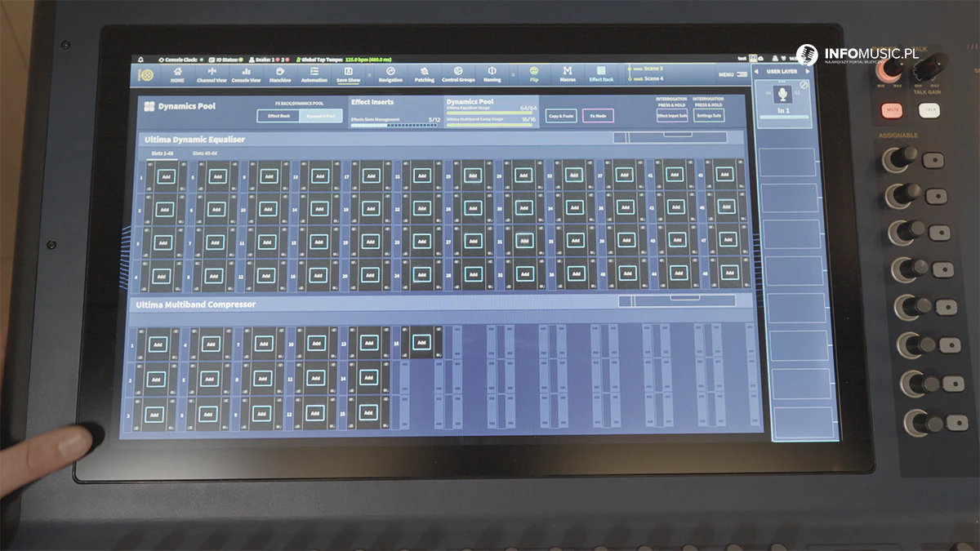Go to next User Layer with right arrow
The width and height of the screenshot is (980, 551).
click(x=808, y=72)
